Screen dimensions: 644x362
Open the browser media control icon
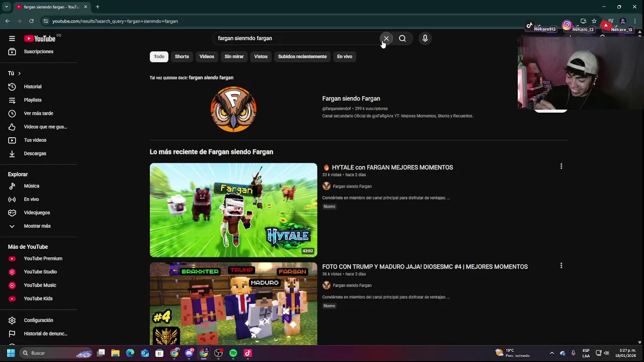[611, 21]
